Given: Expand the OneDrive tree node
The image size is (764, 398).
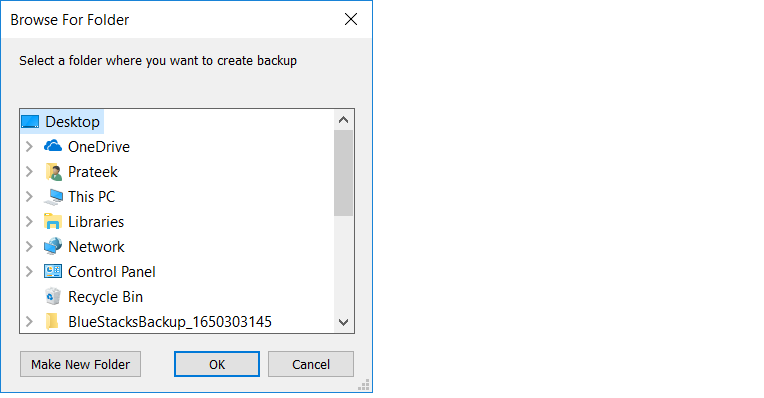Looking at the screenshot, I should pos(29,147).
